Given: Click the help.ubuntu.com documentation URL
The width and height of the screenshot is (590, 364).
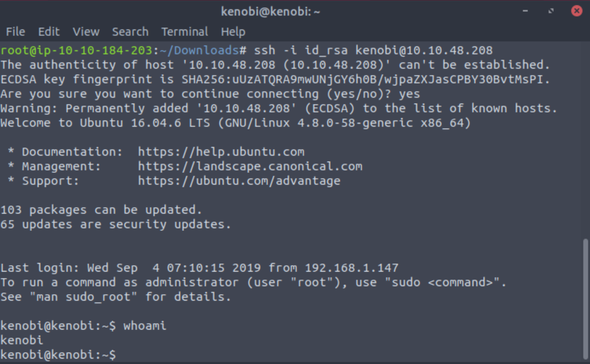Looking at the screenshot, I should [221, 152].
